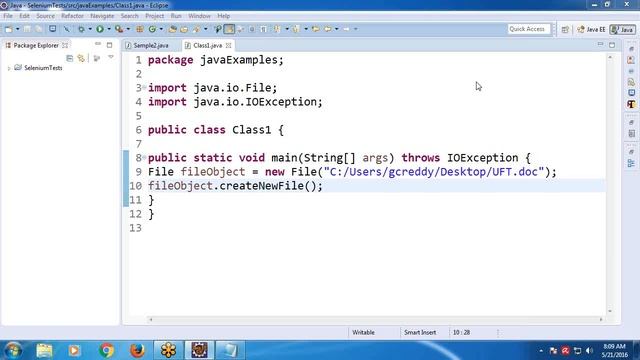Click the New Java Class green icon
The image size is (640, 360).
pyautogui.click(x=152, y=29)
